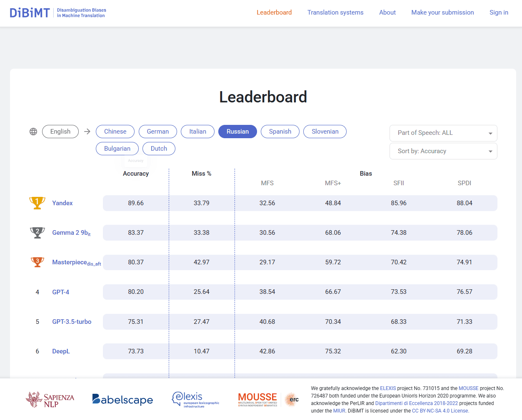The height and width of the screenshot is (420, 522).
Task: Click the silver trophy next to Gemma 2 9b
Action: 37,233
